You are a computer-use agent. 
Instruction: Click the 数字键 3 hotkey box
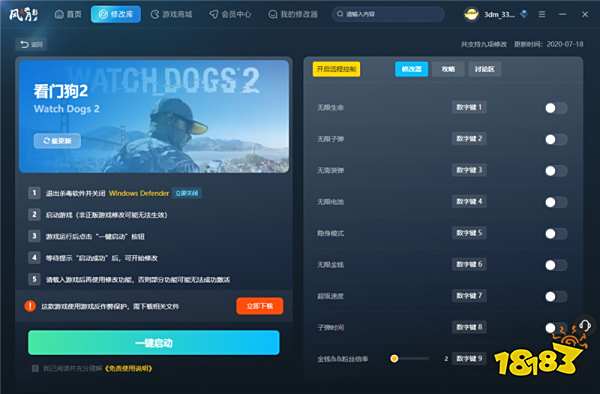pyautogui.click(x=469, y=170)
